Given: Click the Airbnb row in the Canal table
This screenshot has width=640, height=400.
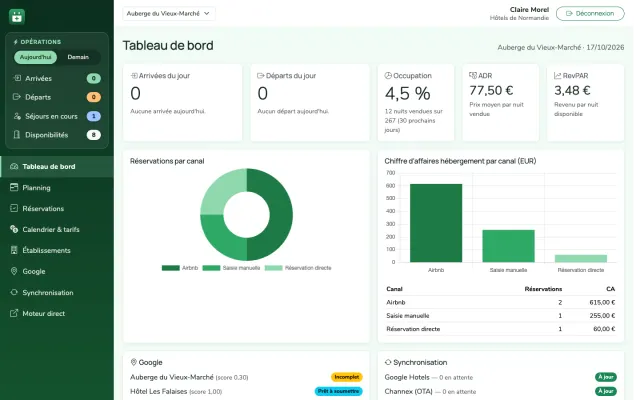Looking at the screenshot, I should pos(500,302).
